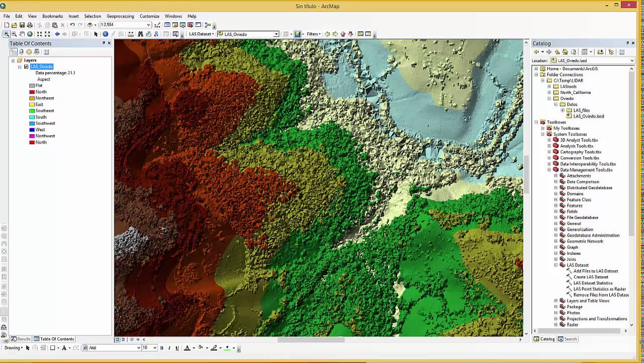644x363 pixels.
Task: Open the Drawing menu button
Action: 14,348
